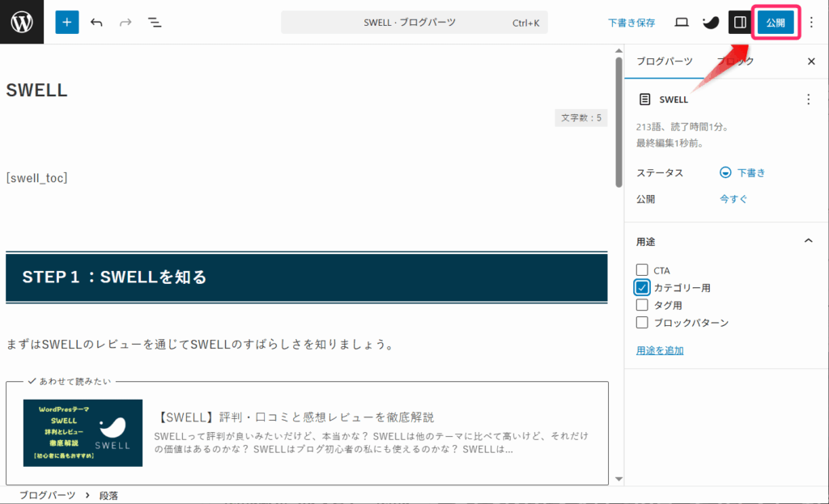Undo the last edit
This screenshot has height=504, width=829.
(96, 22)
